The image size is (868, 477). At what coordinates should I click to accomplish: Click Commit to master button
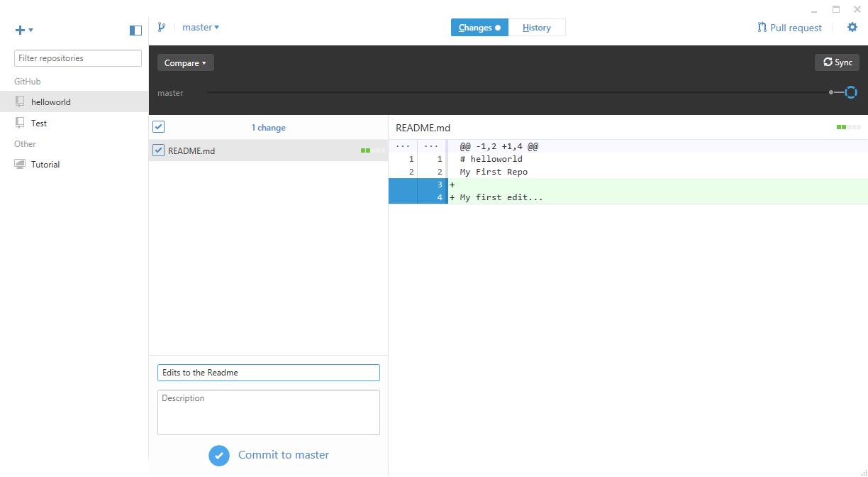(x=269, y=455)
